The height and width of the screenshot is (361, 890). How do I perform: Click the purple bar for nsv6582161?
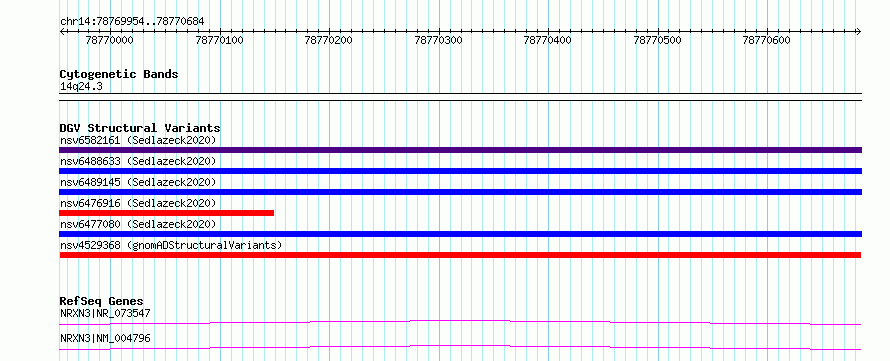pos(460,150)
